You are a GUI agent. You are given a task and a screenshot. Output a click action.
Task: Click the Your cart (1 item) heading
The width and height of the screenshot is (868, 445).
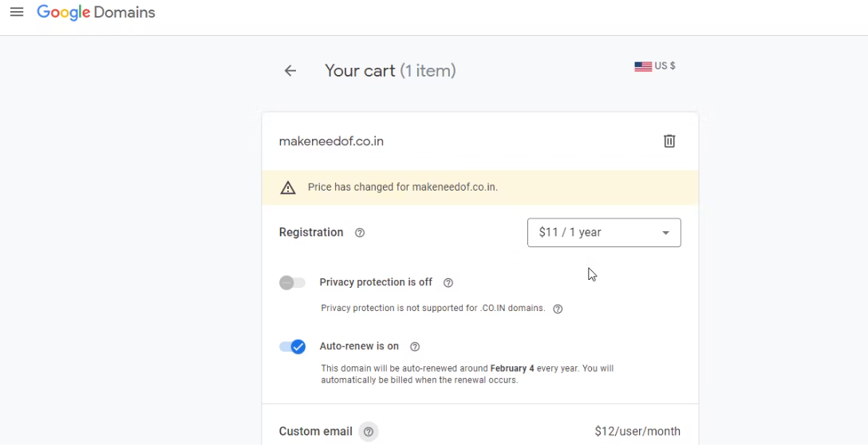click(390, 71)
